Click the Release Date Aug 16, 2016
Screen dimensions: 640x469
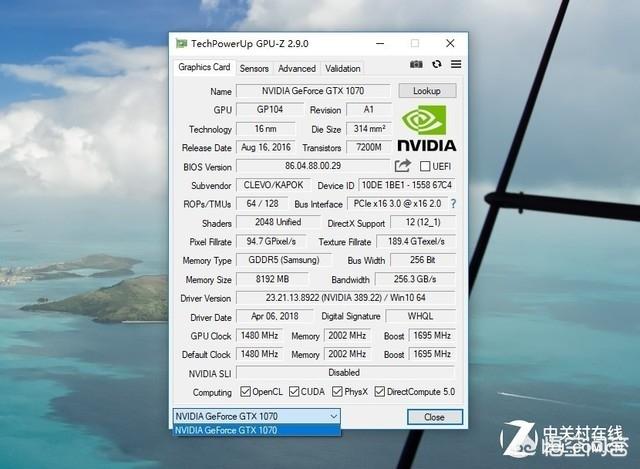[x=266, y=147]
